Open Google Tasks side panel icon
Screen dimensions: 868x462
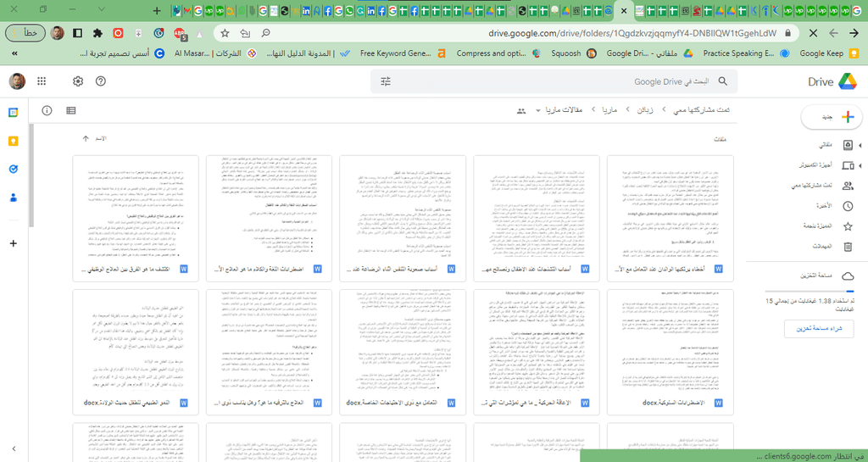[14, 170]
